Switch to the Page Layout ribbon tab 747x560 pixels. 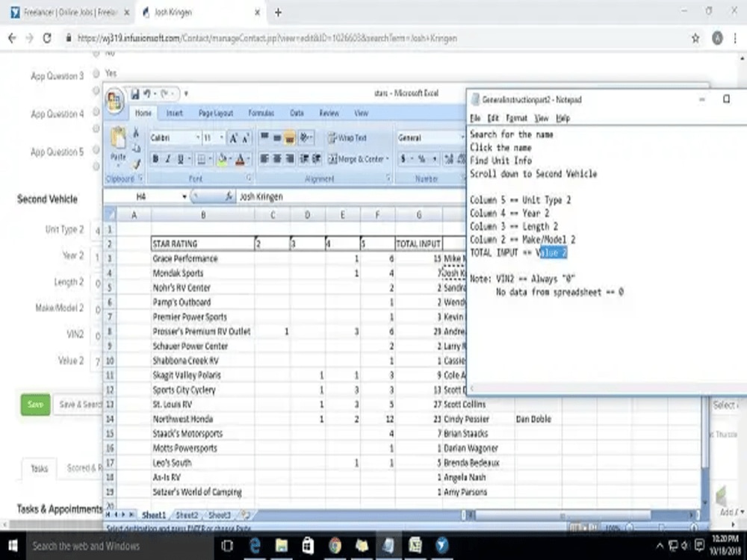pyautogui.click(x=216, y=113)
